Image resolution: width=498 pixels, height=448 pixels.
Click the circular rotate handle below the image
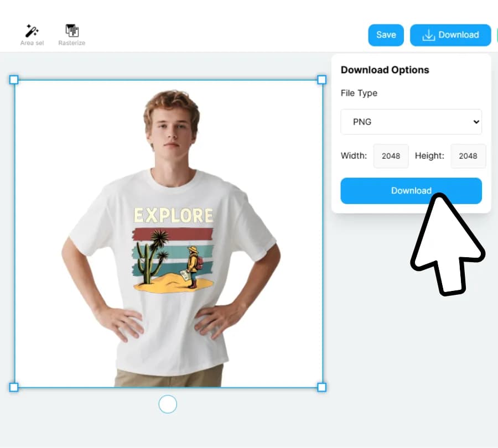tap(168, 404)
